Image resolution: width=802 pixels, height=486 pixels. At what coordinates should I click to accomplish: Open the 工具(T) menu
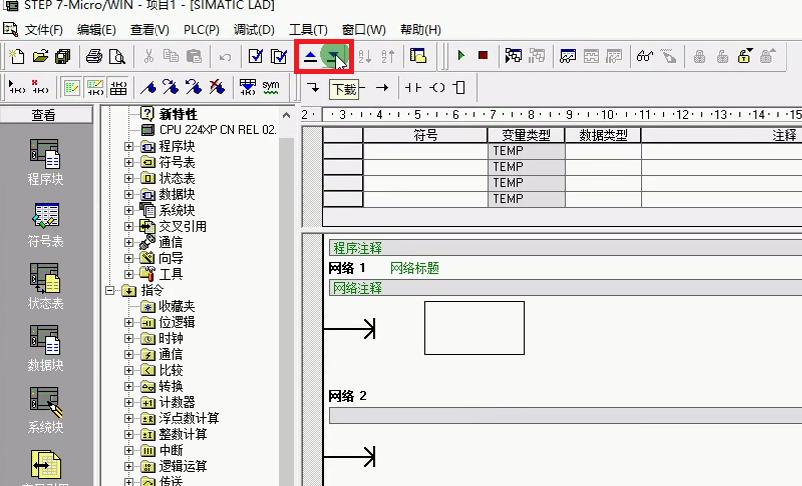point(308,30)
